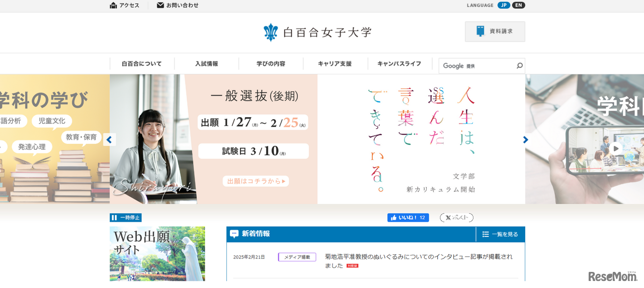644x288 pixels.
Task: Click the 白百合女子大学 fleur-de-lis logo
Action: point(271,32)
